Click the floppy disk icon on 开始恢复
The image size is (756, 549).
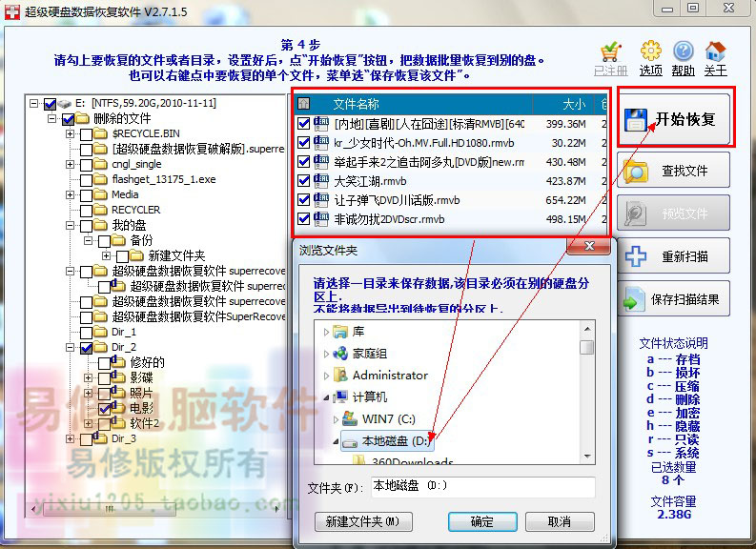point(636,120)
